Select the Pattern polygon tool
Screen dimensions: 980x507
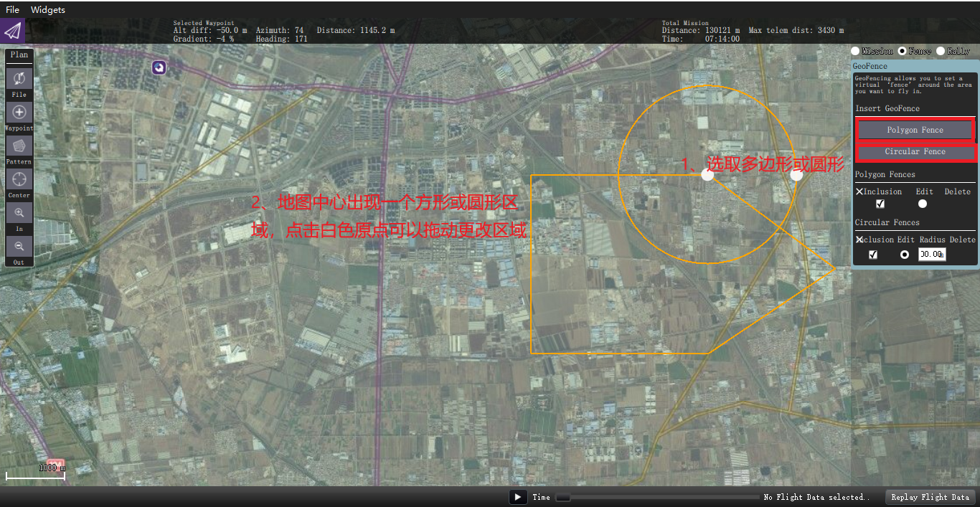click(19, 145)
